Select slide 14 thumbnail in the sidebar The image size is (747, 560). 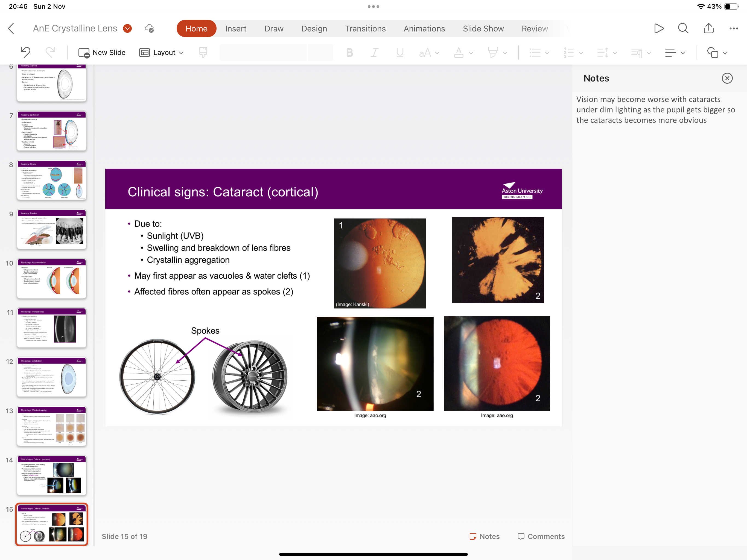click(51, 476)
